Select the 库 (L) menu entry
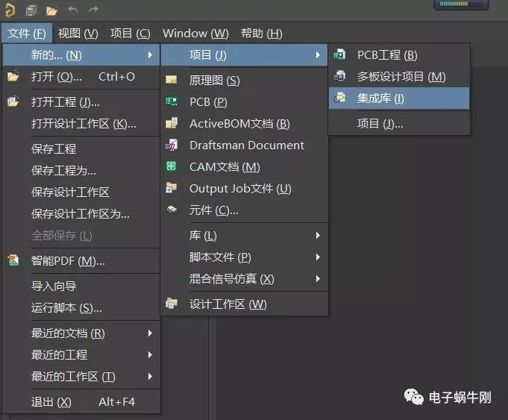 click(x=244, y=235)
